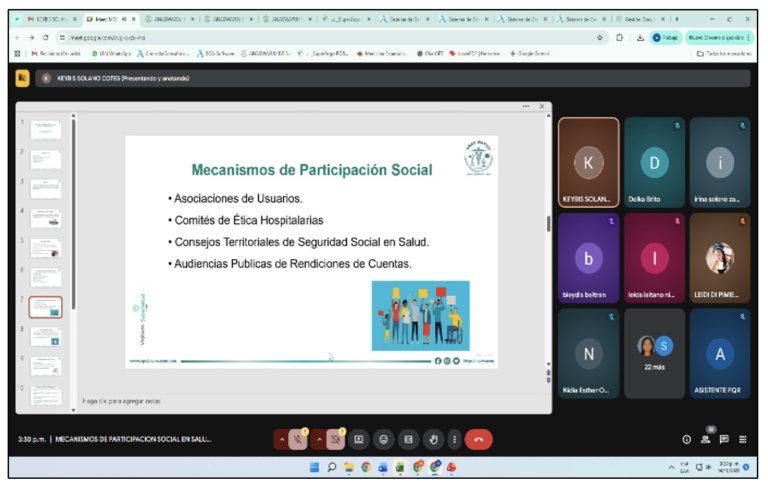768x492 pixels.
Task: Open the meeting details info icon
Action: [x=687, y=439]
